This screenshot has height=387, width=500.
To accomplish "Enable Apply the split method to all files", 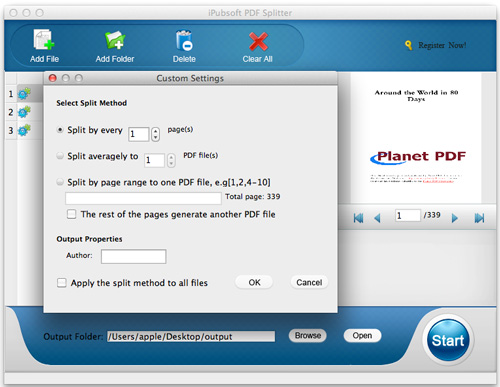I will pos(62,283).
